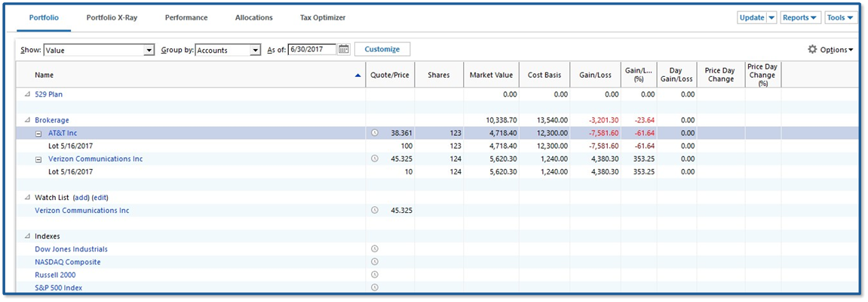Image resolution: width=868 pixels, height=302 pixels.
Task: Open the Group by Accounts dropdown
Action: pos(256,51)
